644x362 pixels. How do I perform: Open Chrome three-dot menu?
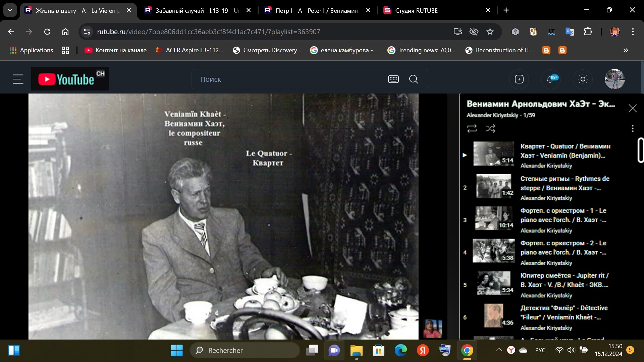633,32
